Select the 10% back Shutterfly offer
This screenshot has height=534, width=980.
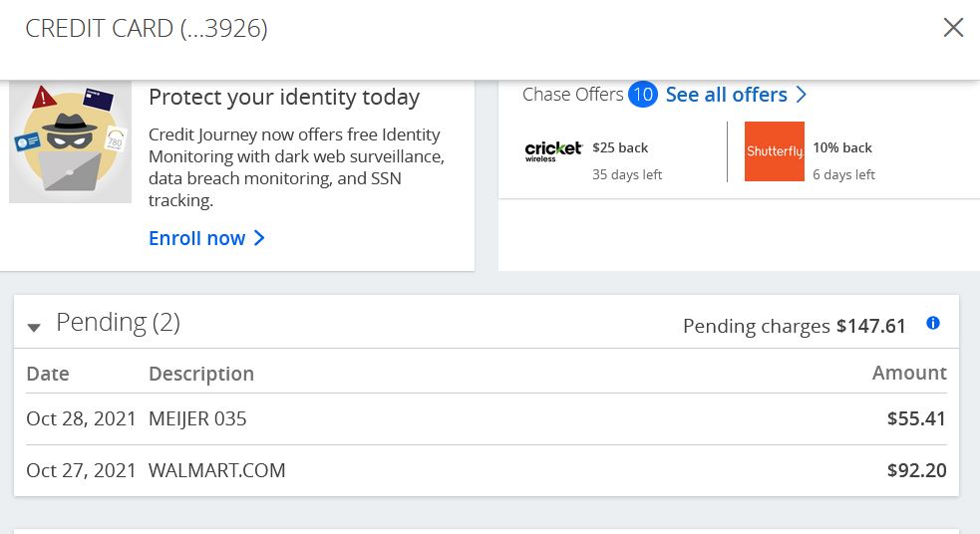[841, 148]
